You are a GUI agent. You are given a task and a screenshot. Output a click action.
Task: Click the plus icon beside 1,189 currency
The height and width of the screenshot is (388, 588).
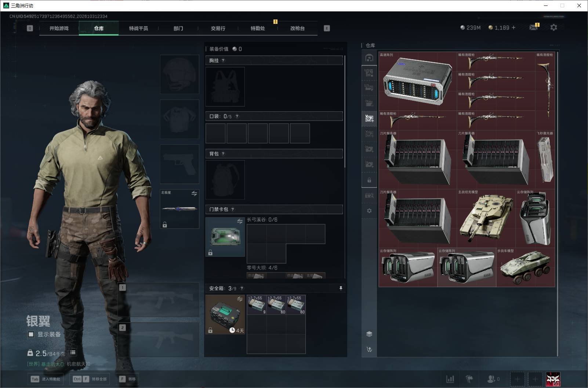513,28
